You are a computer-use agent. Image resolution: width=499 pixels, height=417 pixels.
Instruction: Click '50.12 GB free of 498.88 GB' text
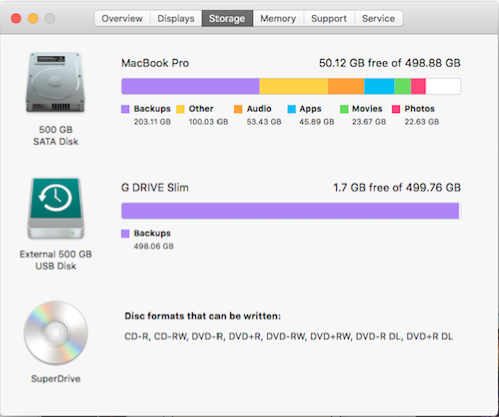point(390,63)
